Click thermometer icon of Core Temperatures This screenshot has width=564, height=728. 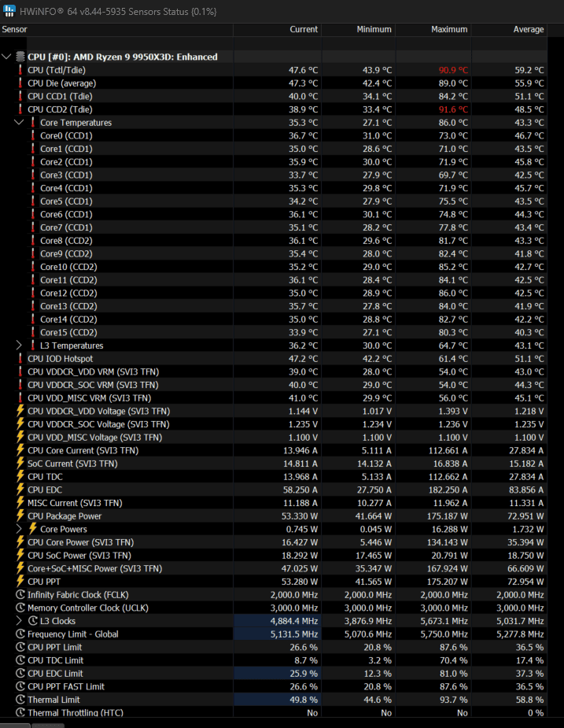point(32,123)
